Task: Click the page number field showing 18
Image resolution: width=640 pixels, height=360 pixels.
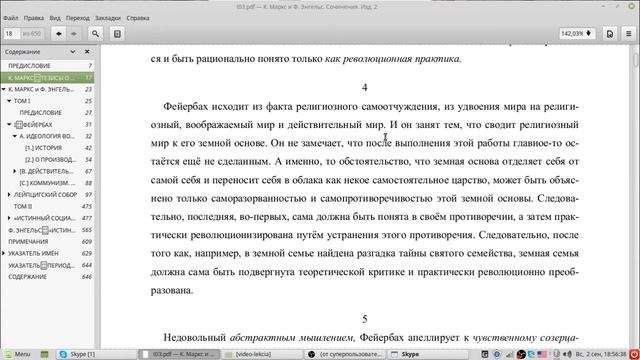Action: [12, 33]
